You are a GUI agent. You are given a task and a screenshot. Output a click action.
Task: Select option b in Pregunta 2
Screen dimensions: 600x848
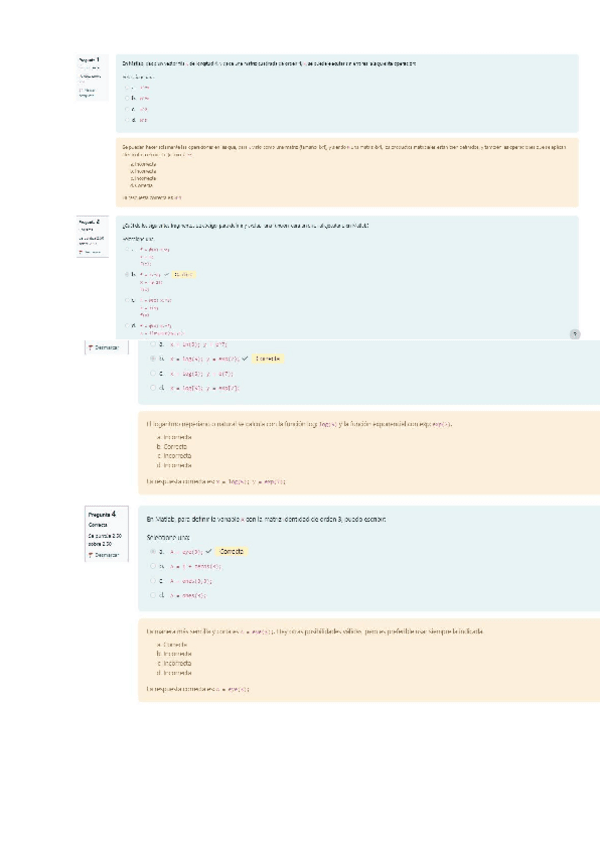(127, 273)
